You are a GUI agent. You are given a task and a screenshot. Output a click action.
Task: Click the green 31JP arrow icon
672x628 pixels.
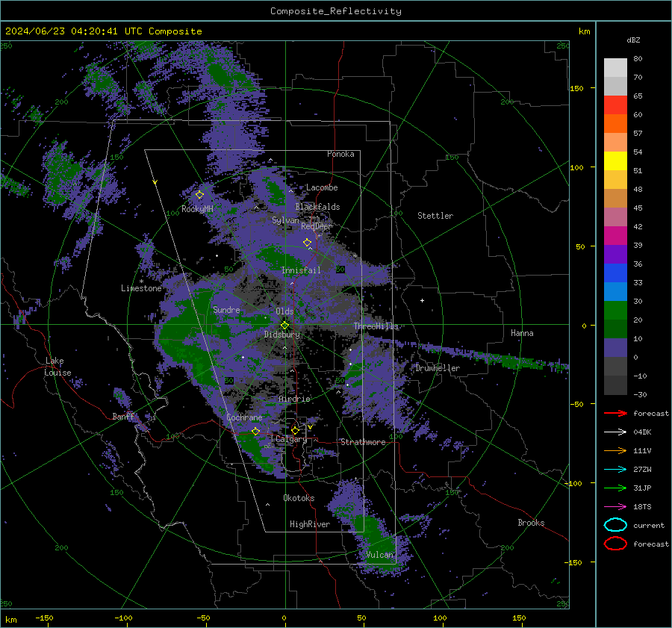point(615,488)
